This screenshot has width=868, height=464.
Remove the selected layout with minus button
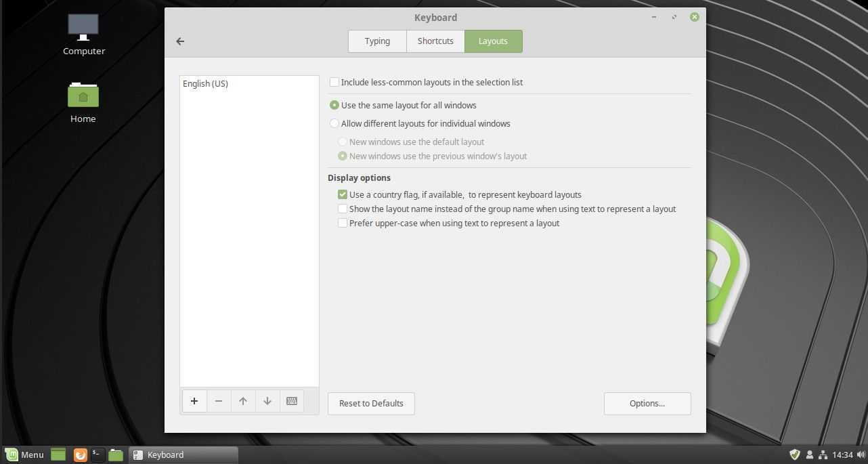click(219, 401)
